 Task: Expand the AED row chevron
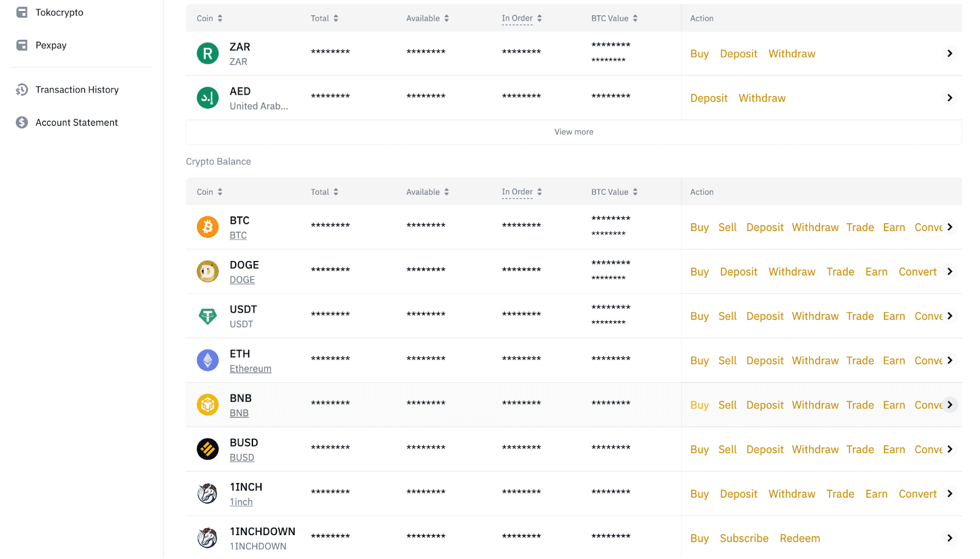949,98
